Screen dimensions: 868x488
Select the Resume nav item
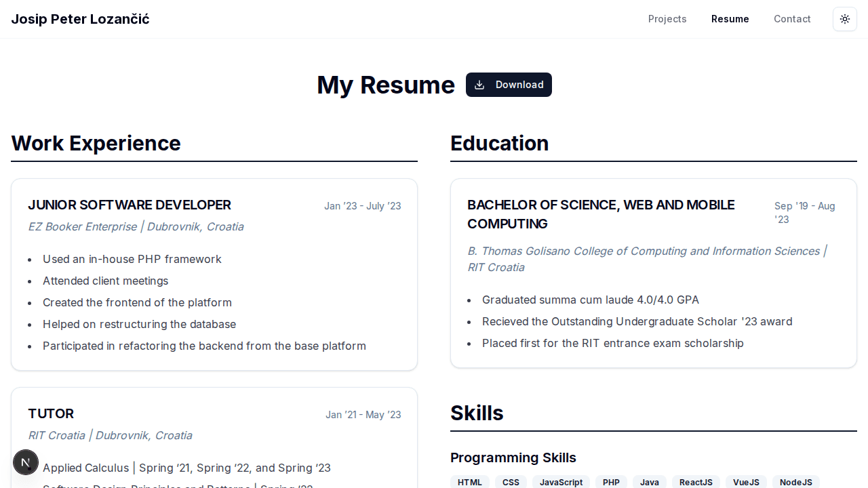[x=730, y=19]
